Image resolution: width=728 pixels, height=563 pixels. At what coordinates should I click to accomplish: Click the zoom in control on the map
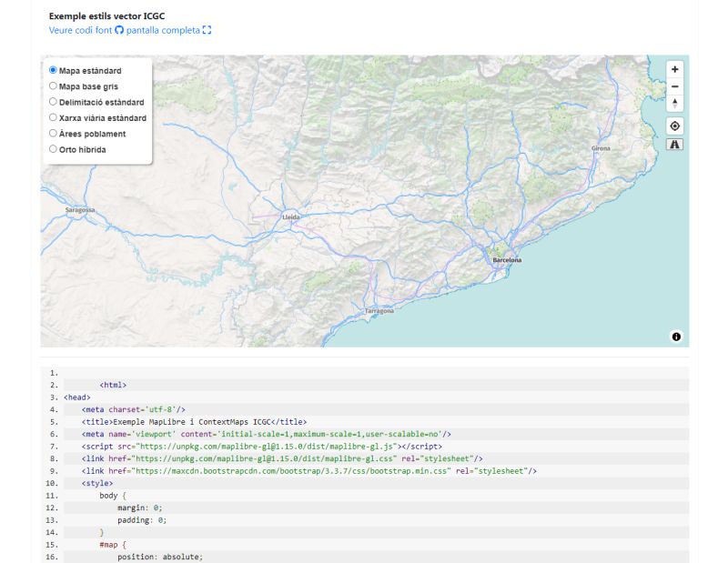click(x=673, y=68)
